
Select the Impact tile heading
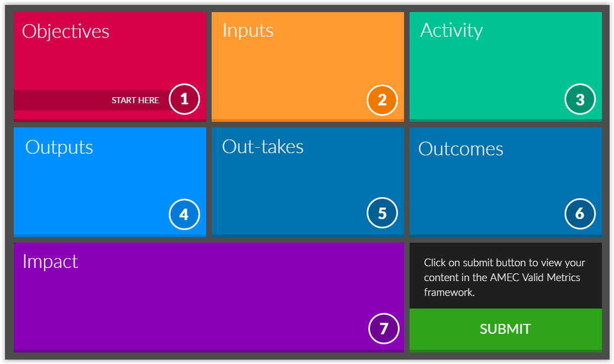click(x=50, y=261)
